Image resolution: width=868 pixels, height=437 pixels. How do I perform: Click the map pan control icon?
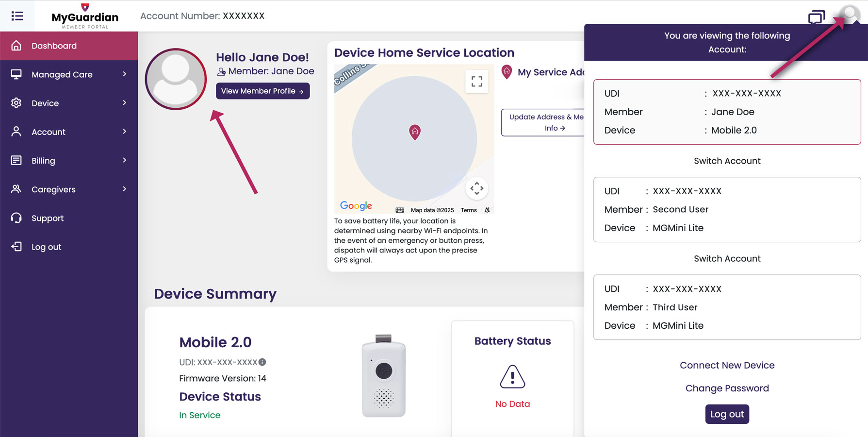(x=476, y=188)
